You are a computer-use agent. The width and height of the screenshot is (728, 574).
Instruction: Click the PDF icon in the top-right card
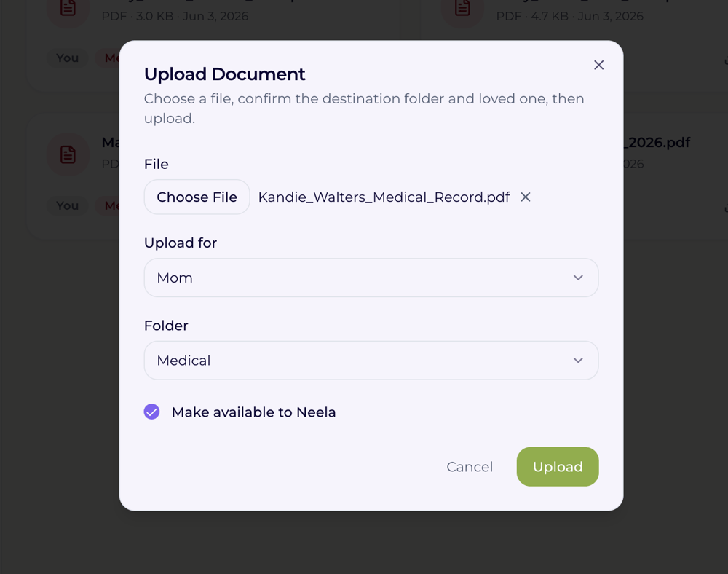[462, 8]
